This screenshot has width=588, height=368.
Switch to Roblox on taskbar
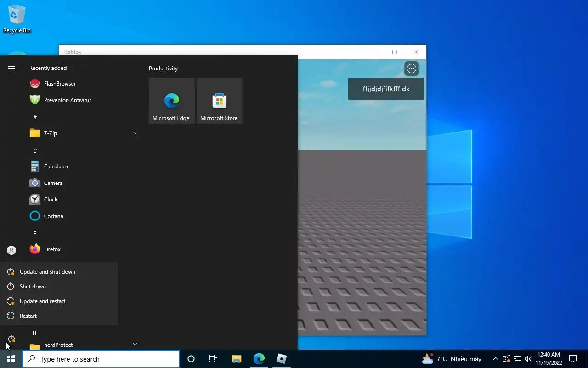point(281,359)
